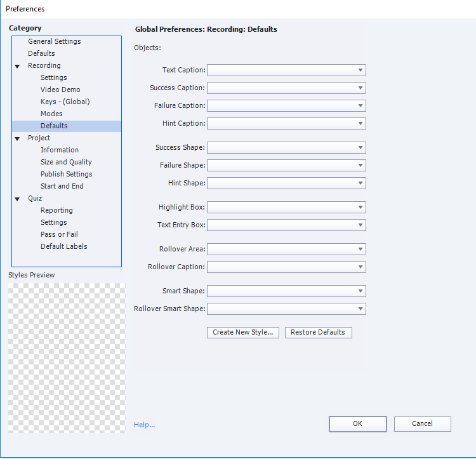Open the Rollover Smart Shape dropdown

tap(286, 309)
